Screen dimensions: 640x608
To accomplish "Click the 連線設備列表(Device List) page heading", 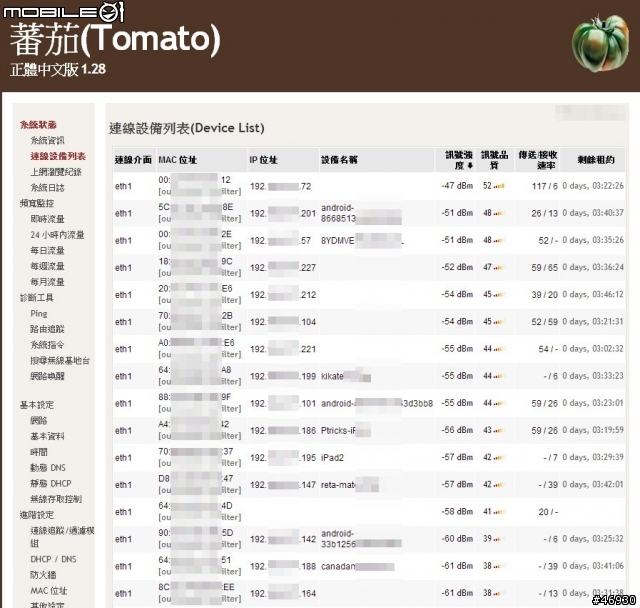I will pos(187,128).
